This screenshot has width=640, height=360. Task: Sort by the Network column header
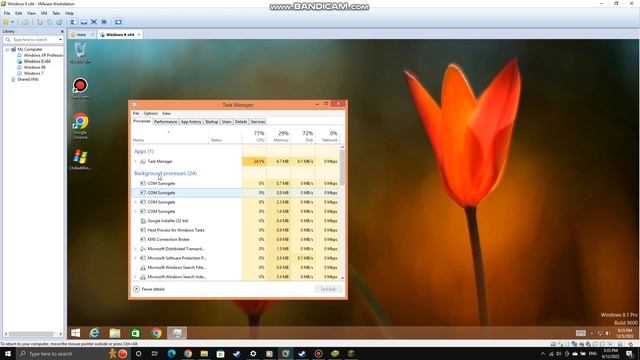pyautogui.click(x=327, y=136)
